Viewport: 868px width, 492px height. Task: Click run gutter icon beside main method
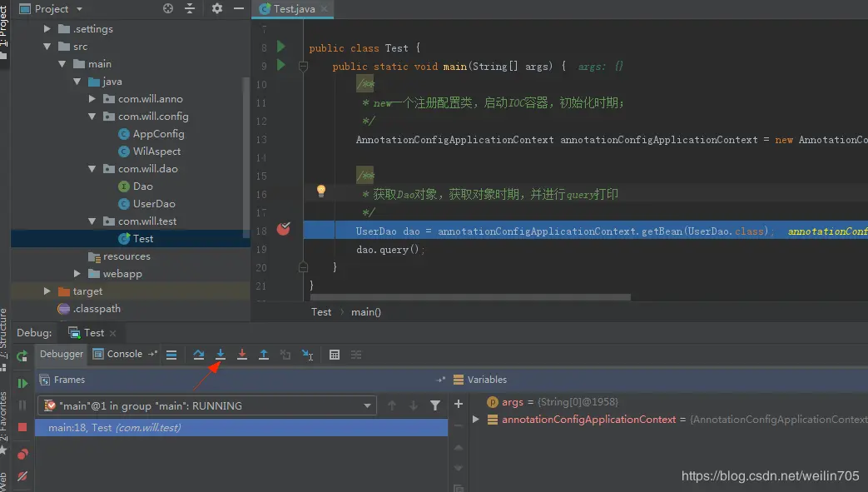click(x=280, y=65)
